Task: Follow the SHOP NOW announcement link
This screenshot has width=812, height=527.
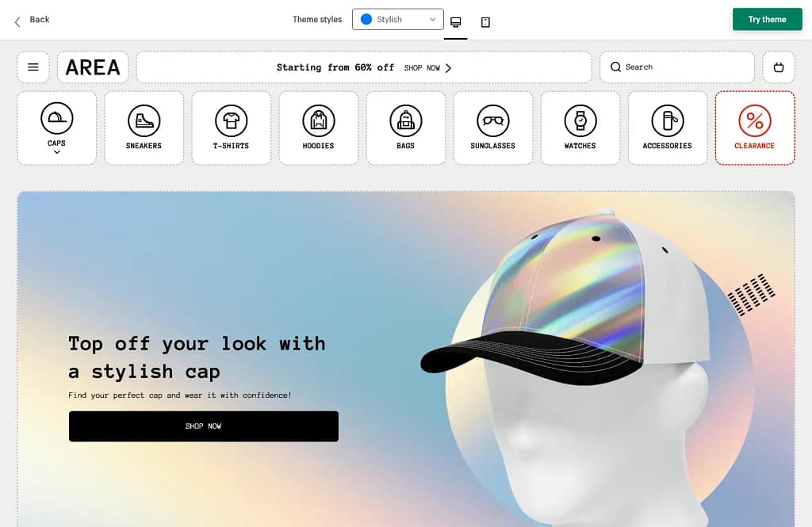Action: pyautogui.click(x=427, y=68)
